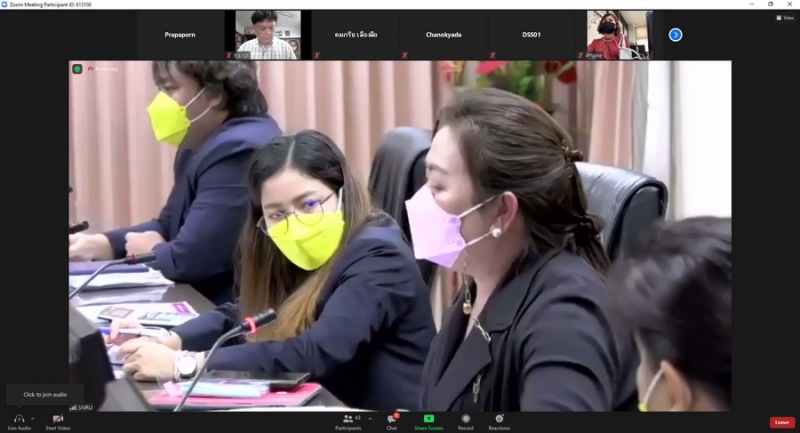
Task: Open the Reactions menu
Action: (x=499, y=418)
